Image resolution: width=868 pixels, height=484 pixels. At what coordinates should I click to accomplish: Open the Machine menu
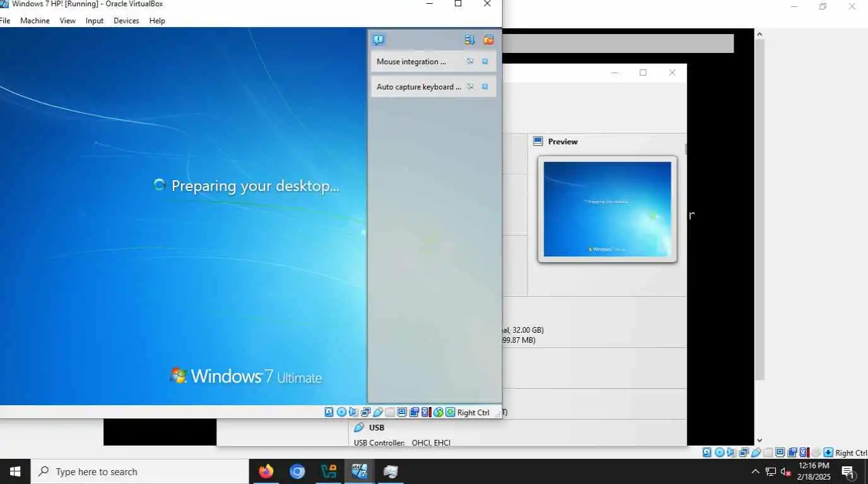point(35,21)
